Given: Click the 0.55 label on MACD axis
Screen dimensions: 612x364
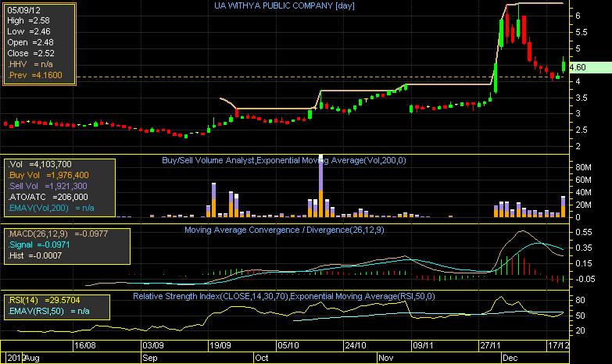Looking at the screenshot, I should 584,232.
